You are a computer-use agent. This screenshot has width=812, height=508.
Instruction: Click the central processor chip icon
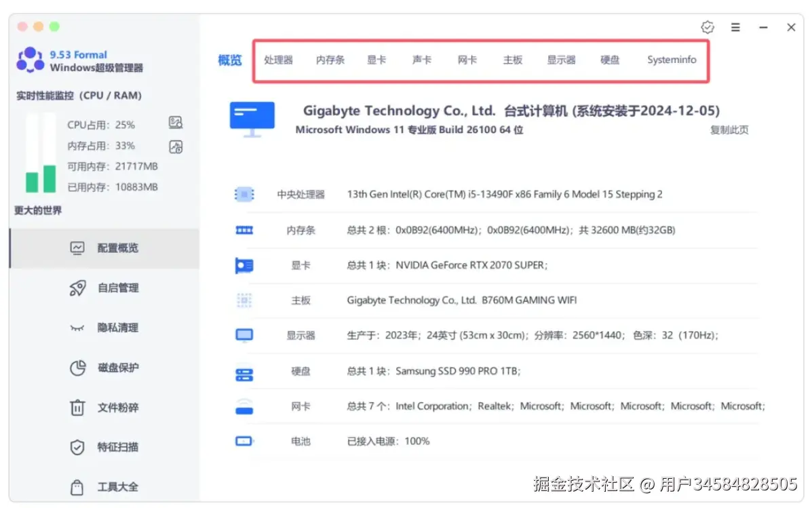244,194
